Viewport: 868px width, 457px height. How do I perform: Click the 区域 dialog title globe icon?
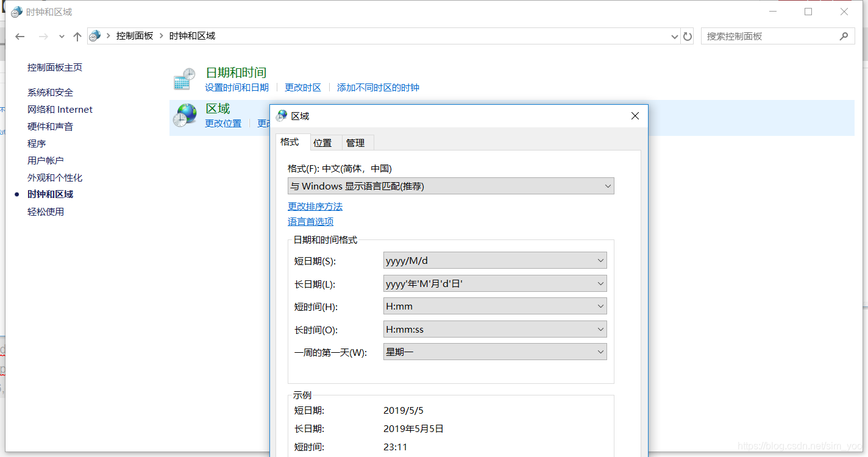[x=282, y=116]
